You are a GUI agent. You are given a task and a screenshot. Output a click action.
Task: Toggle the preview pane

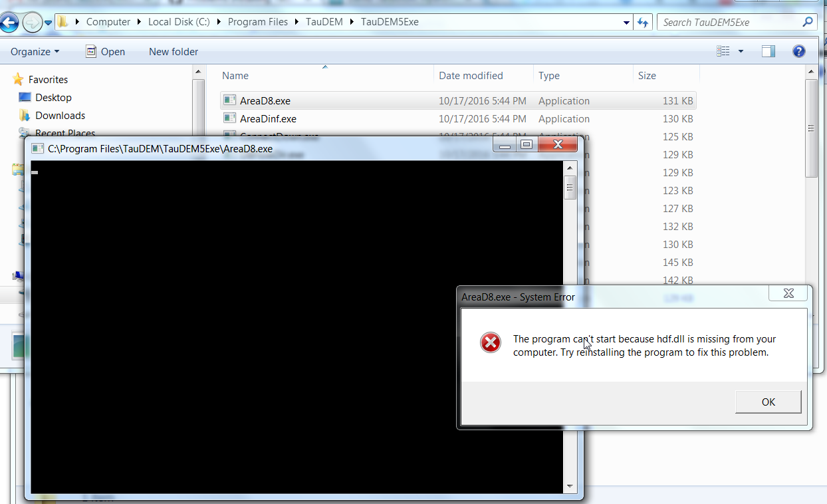point(767,51)
